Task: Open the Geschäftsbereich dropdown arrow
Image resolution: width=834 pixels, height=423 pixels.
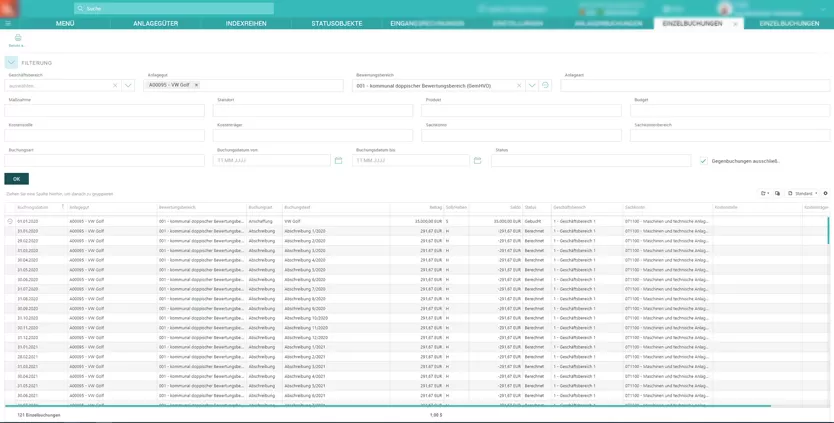Action: 128,86
